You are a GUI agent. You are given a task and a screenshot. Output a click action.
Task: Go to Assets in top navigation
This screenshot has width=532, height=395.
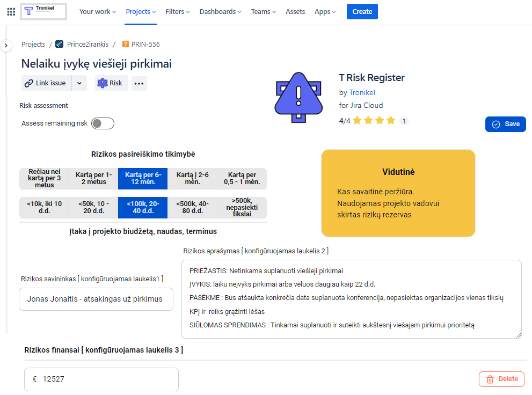[295, 12]
